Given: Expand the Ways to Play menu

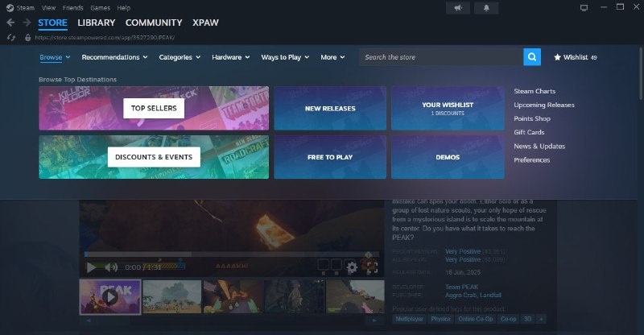Looking at the screenshot, I should click(285, 57).
